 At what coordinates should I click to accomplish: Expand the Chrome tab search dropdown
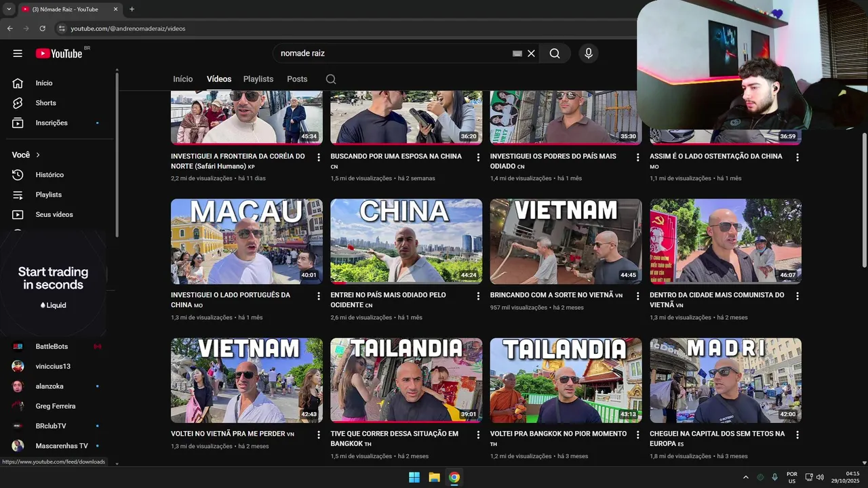(8, 9)
